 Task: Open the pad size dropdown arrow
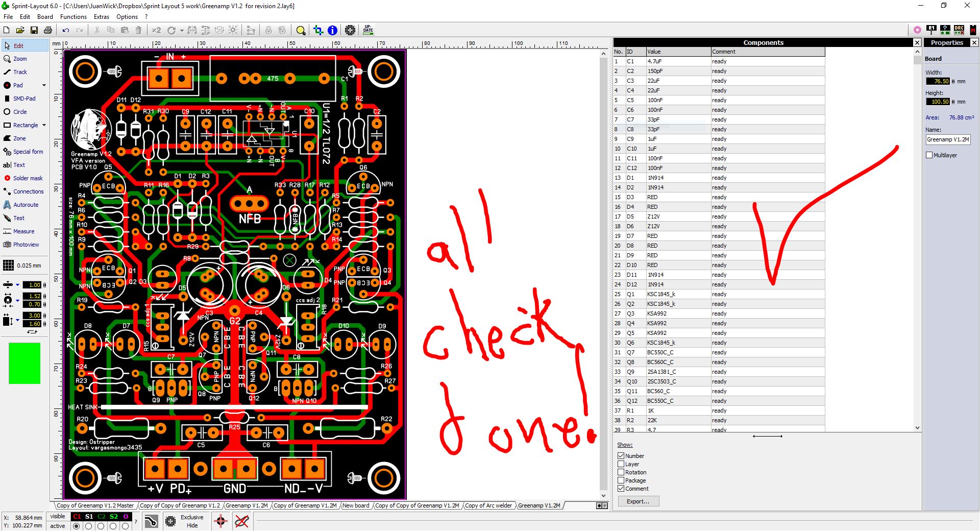[18, 300]
